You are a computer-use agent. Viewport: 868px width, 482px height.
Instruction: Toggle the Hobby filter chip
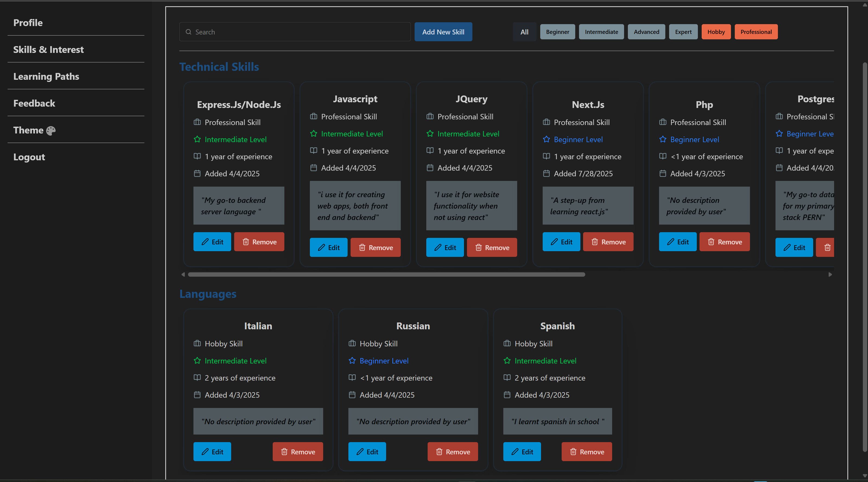point(716,32)
